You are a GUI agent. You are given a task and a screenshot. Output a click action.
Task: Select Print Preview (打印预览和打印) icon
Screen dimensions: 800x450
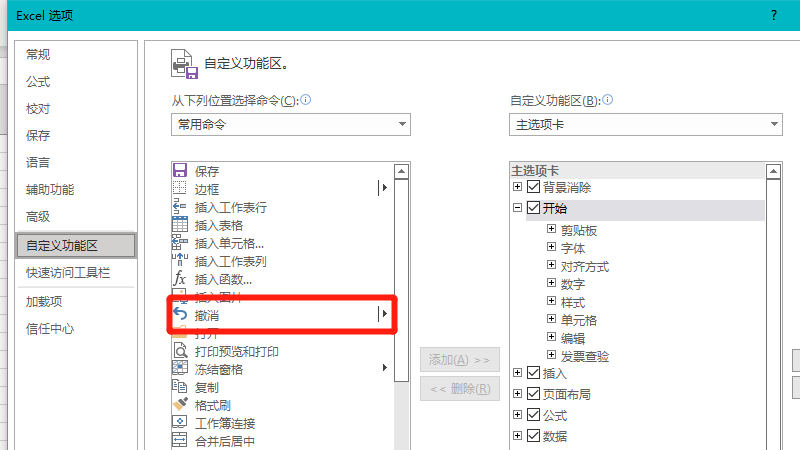point(180,351)
